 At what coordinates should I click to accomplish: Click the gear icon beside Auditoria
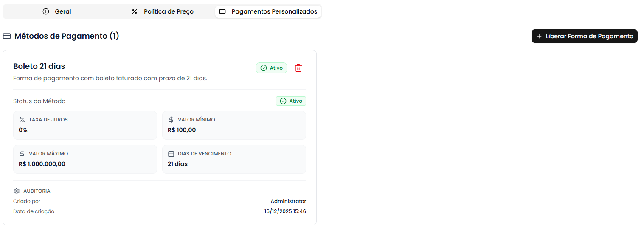[17, 191]
